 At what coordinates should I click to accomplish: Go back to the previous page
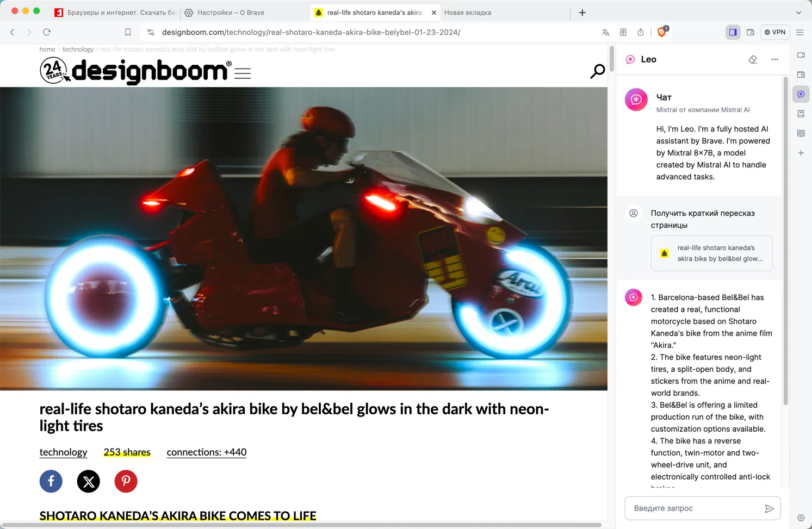click(13, 32)
